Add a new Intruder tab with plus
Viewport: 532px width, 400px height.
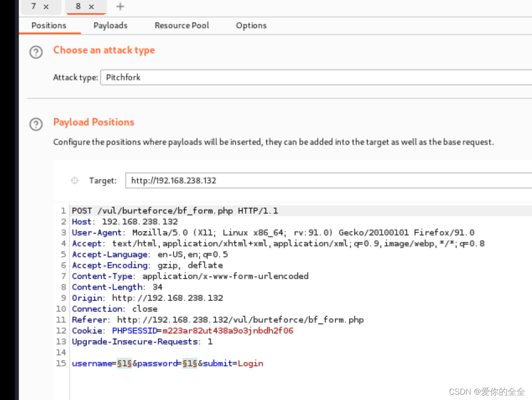tap(120, 7)
